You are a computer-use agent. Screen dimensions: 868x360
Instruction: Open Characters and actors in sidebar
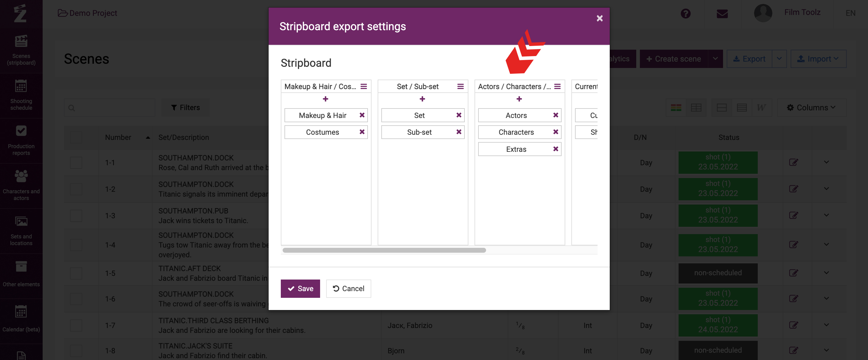(x=21, y=186)
